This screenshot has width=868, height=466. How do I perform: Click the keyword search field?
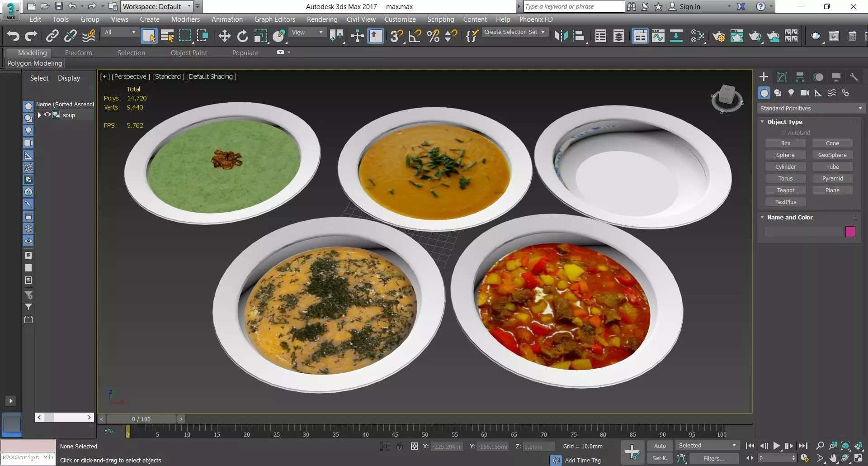pos(574,6)
